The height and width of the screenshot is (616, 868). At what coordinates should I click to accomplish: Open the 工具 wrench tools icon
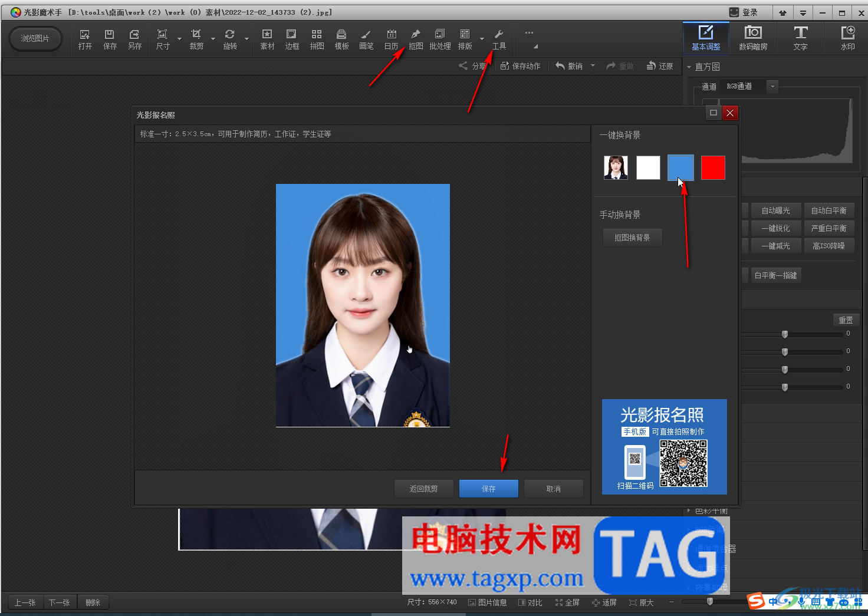[499, 39]
